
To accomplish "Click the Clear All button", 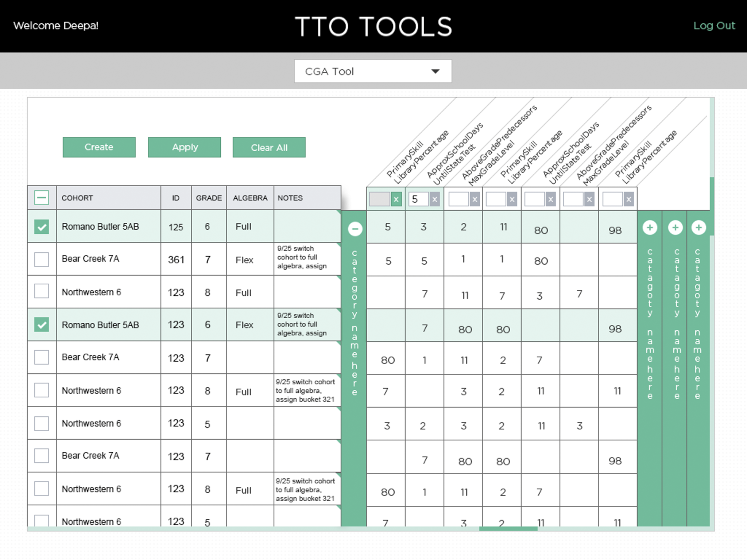I will [269, 147].
